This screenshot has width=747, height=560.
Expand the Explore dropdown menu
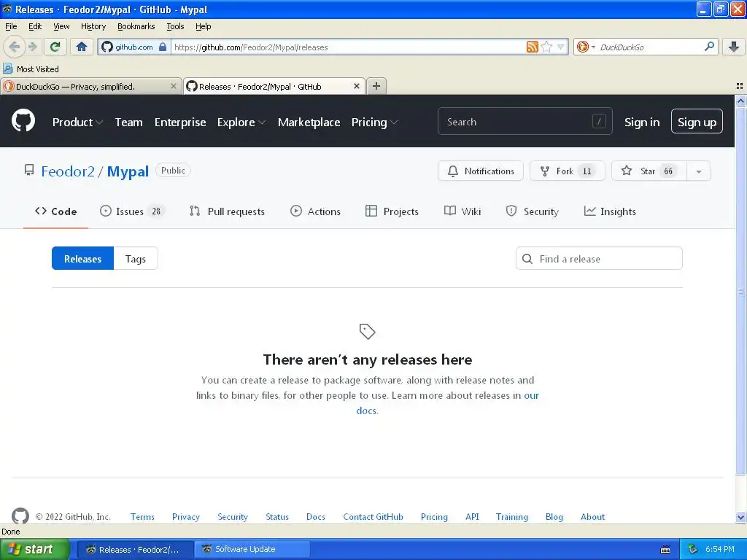(x=241, y=122)
